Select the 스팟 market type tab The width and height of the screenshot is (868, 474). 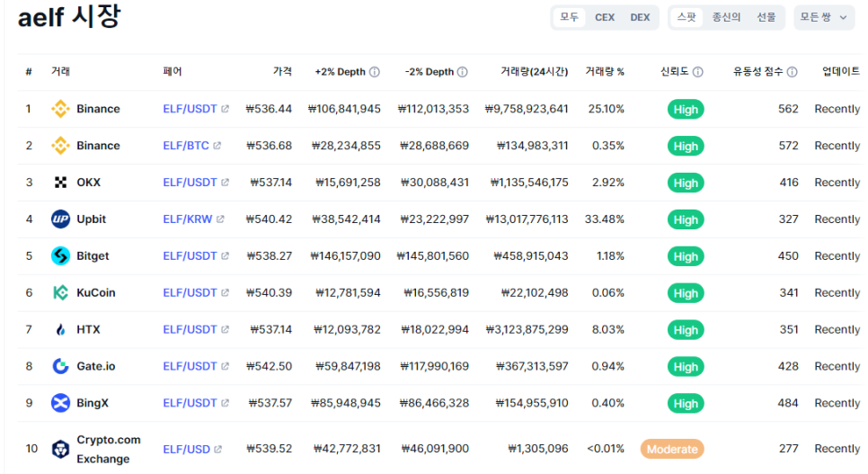[x=686, y=17]
